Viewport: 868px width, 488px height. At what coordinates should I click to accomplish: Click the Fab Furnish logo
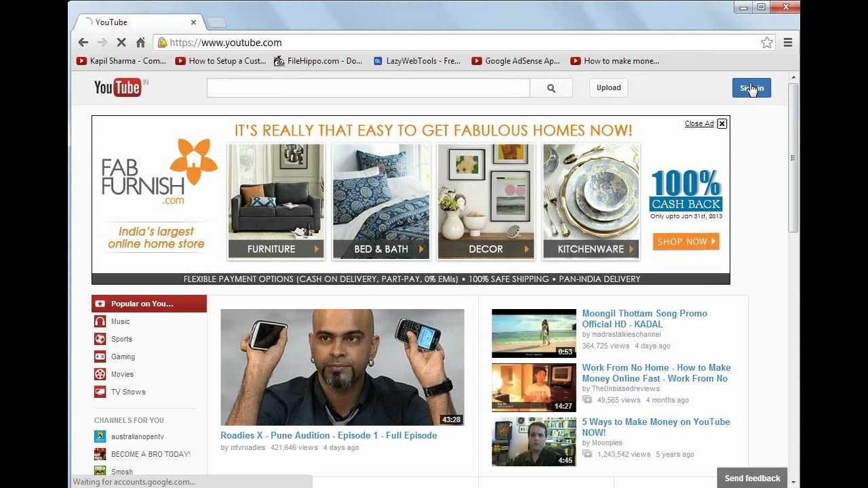point(159,172)
